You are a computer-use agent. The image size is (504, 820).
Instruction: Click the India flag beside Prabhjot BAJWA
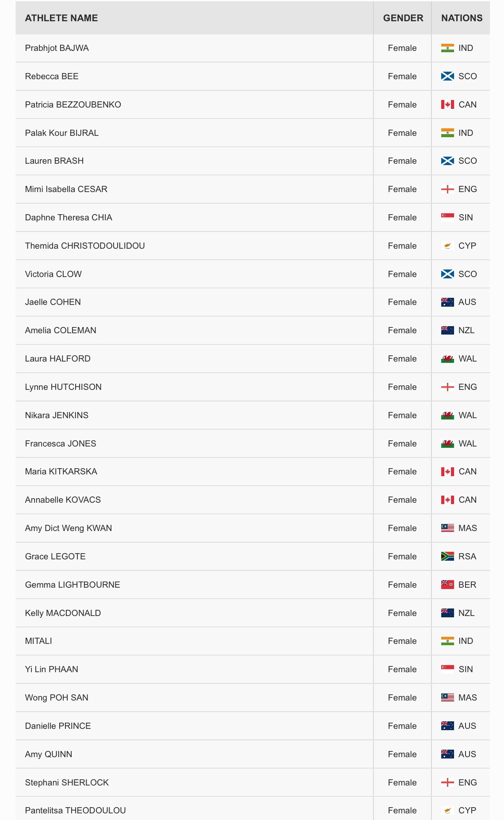pyautogui.click(x=447, y=48)
